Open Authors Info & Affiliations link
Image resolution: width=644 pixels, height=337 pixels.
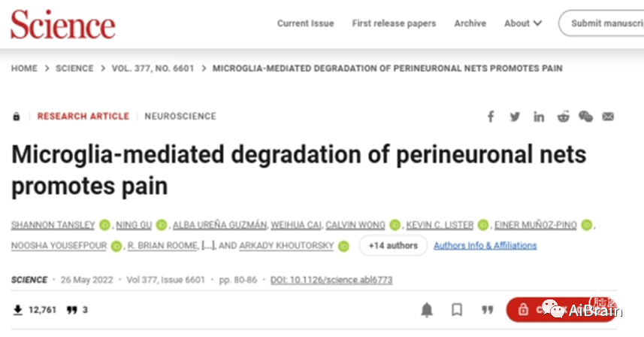485,246
